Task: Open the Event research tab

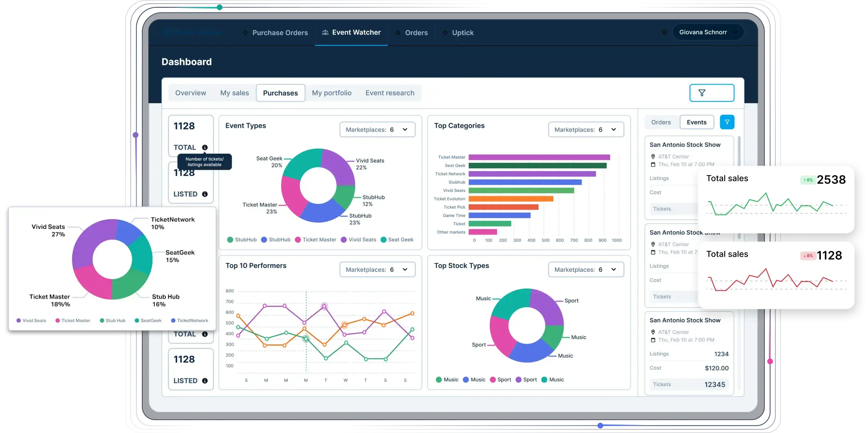Action: click(390, 93)
